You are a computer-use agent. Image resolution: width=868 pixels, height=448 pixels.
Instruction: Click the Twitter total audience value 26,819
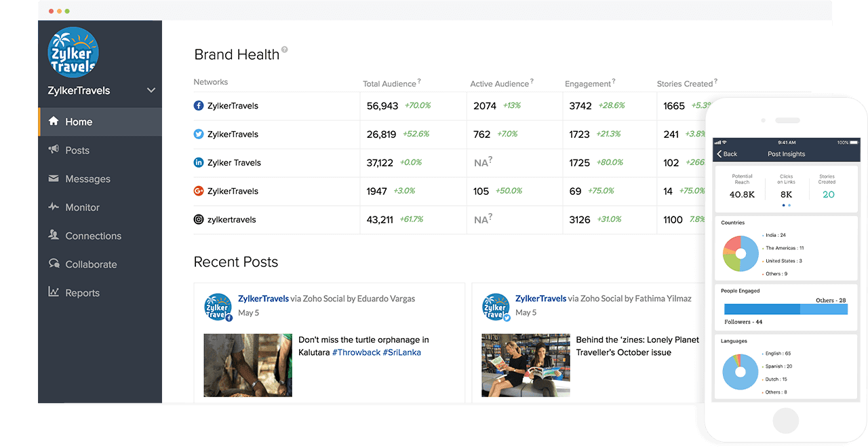[x=381, y=134]
